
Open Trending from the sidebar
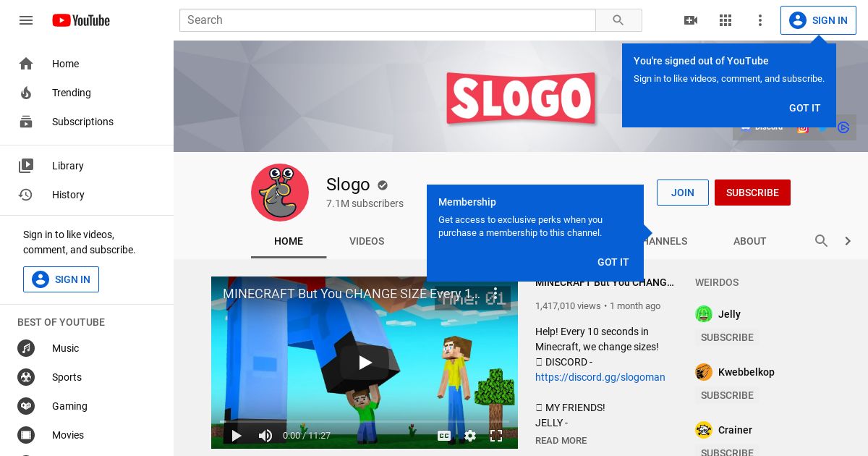pyautogui.click(x=87, y=93)
